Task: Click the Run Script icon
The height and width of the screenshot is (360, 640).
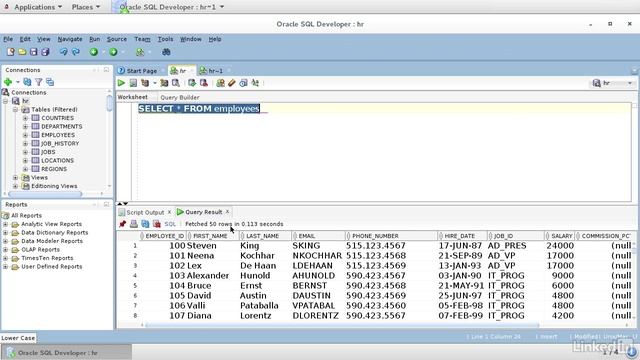Action: coord(133,83)
